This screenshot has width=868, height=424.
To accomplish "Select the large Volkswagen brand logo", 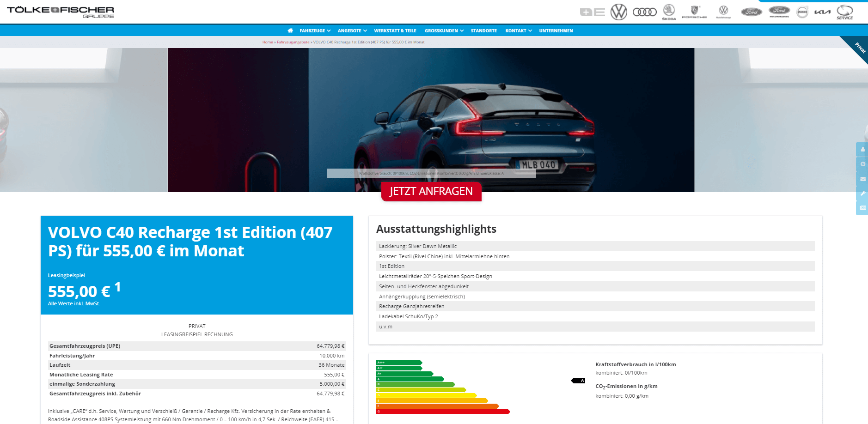I will [619, 12].
